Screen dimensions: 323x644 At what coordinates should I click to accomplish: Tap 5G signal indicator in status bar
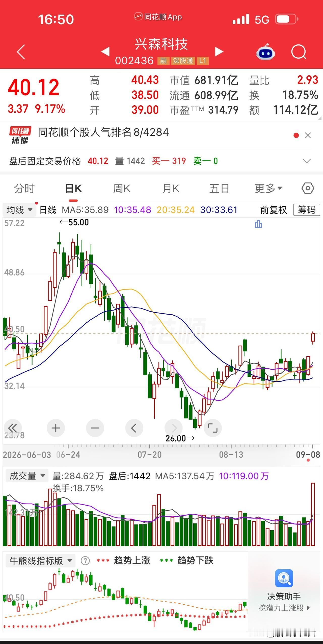click(x=262, y=19)
